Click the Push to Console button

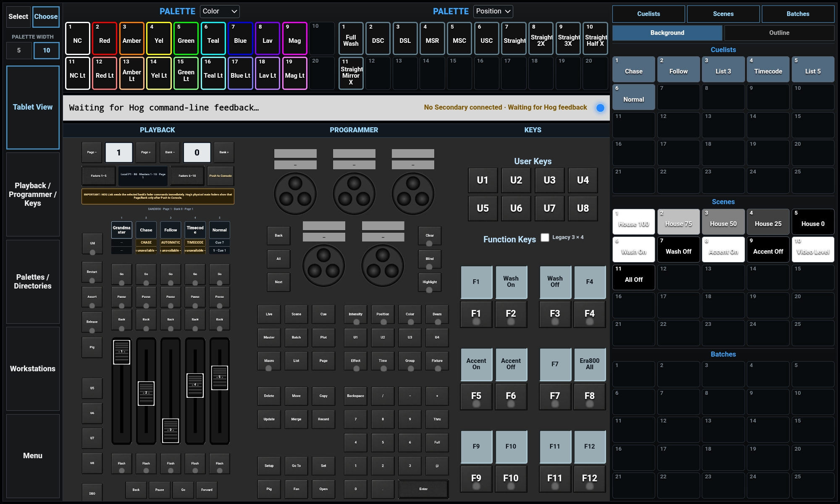click(x=220, y=176)
